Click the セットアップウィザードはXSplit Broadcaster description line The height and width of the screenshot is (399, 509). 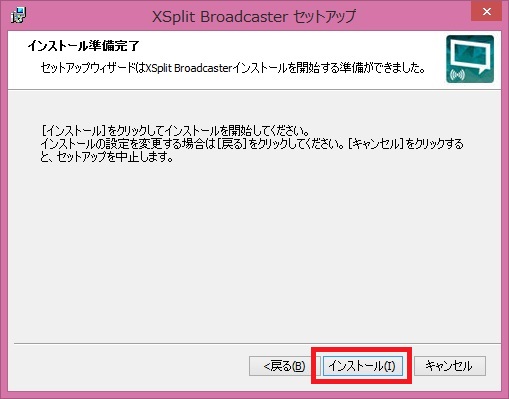click(233, 68)
